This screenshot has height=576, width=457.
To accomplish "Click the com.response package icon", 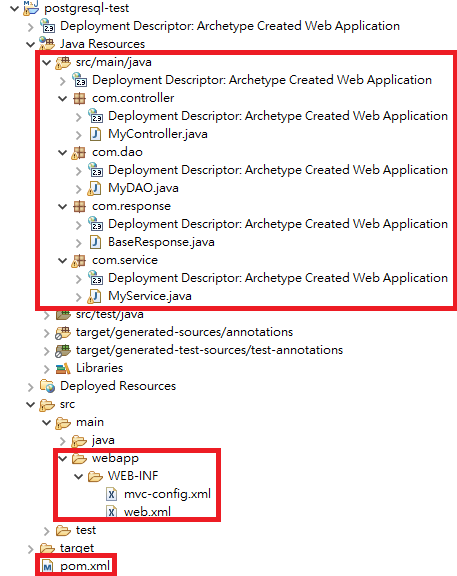I will point(79,206).
